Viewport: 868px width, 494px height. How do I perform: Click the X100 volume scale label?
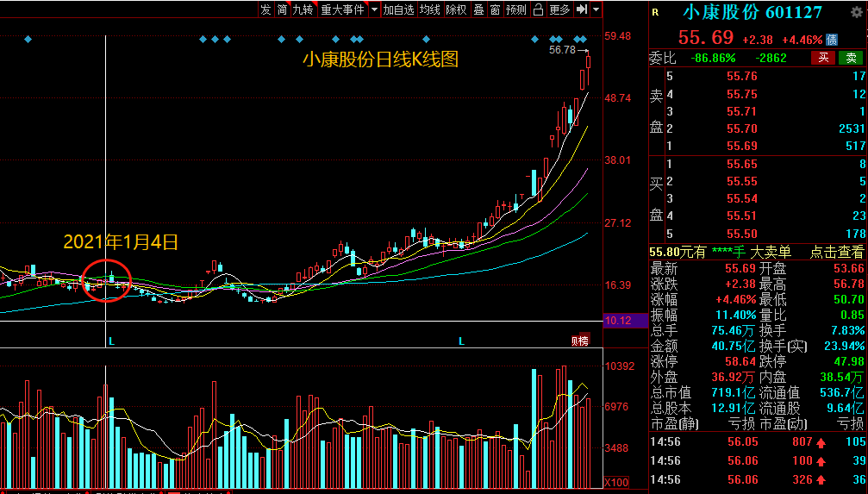tap(615, 482)
